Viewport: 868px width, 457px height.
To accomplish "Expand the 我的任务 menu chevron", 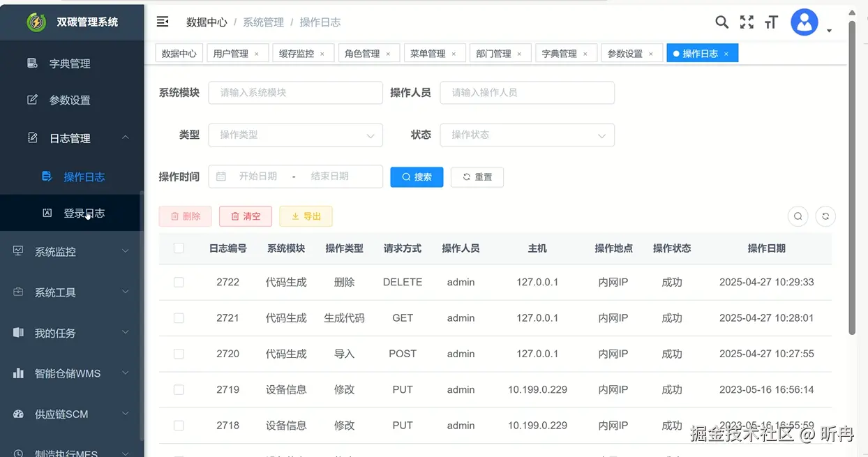I will point(126,333).
